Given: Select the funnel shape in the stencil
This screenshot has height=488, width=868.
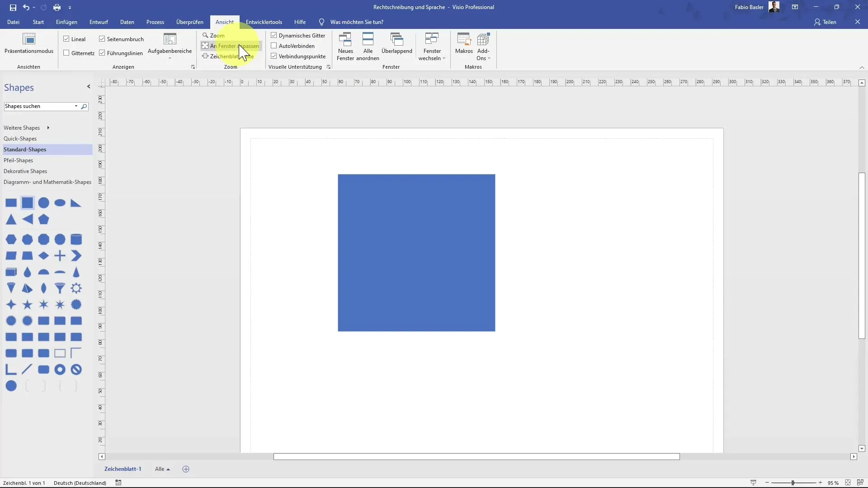Looking at the screenshot, I should point(60,288).
